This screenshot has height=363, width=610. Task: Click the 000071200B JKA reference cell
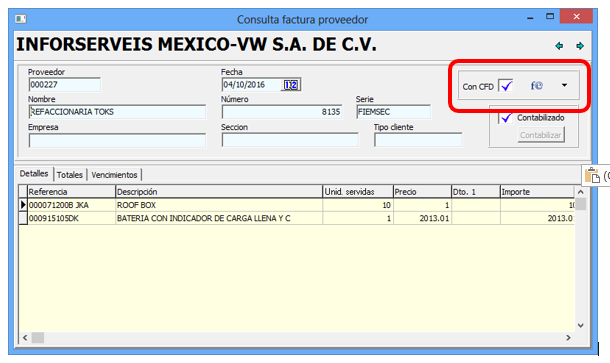(71, 205)
